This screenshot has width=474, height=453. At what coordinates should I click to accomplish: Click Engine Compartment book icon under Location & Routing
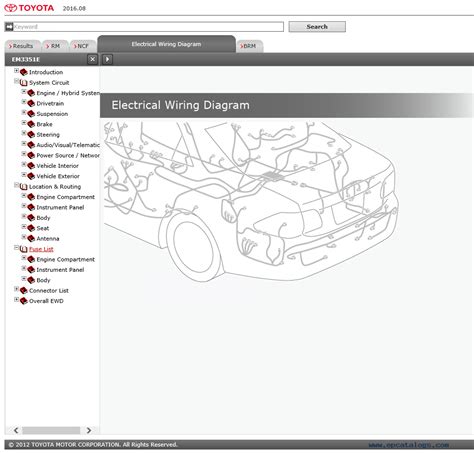tap(31, 197)
